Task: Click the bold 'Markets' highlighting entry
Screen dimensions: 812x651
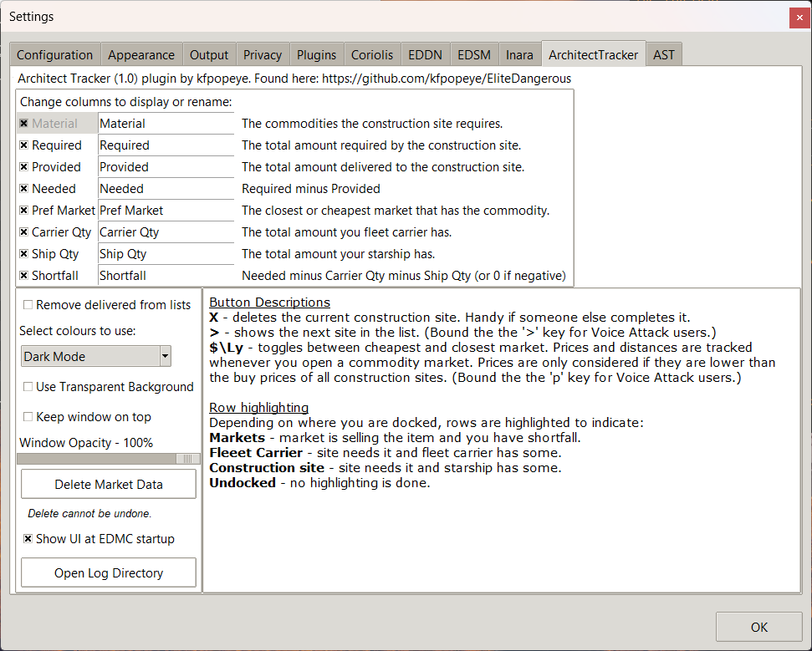Action: pos(237,437)
